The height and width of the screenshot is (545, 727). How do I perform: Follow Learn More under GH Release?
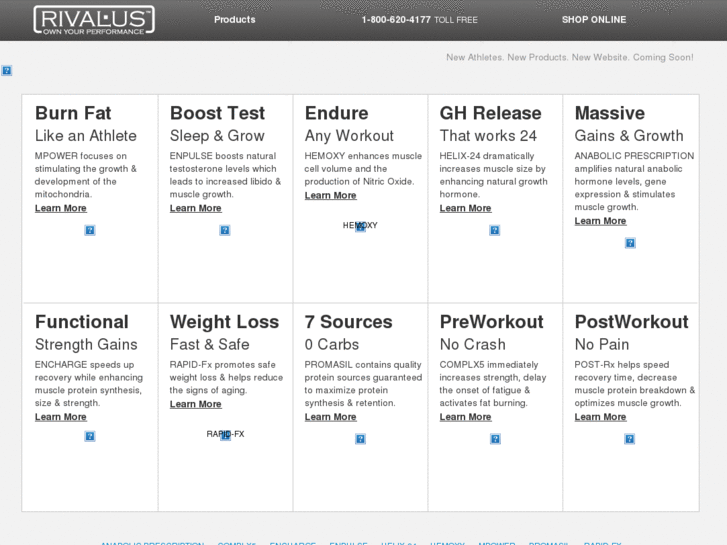[466, 208]
